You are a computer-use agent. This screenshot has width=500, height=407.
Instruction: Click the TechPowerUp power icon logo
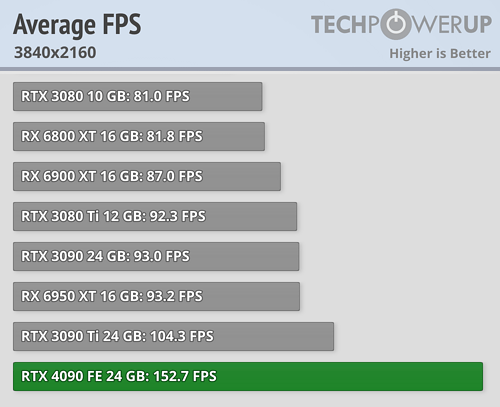pos(396,24)
